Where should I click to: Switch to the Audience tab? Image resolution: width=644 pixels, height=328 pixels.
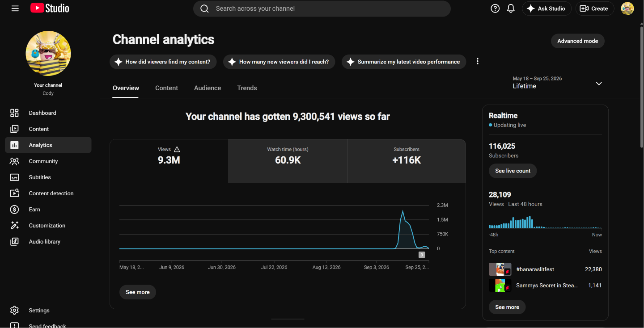point(208,88)
